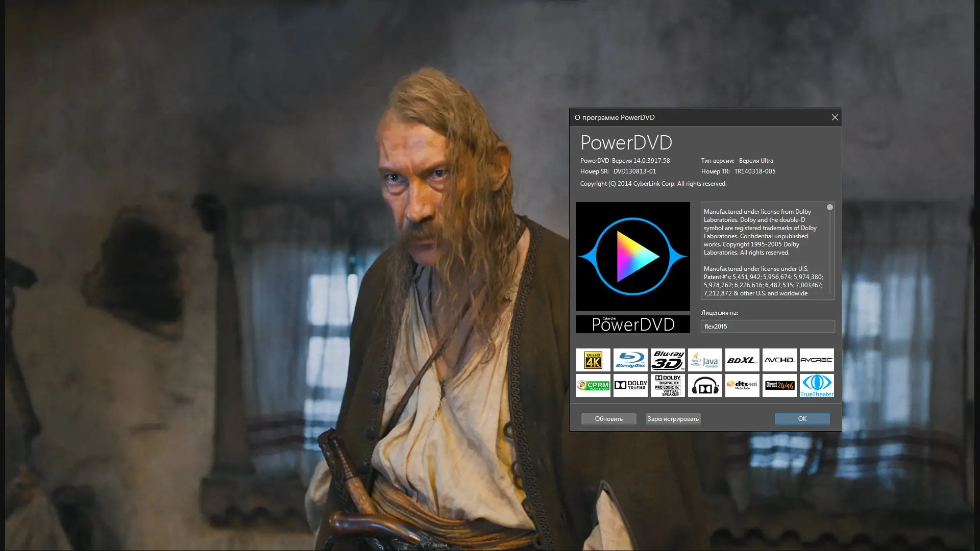Confirm the dialog with OK
This screenshot has width=980, height=551.
tap(802, 419)
